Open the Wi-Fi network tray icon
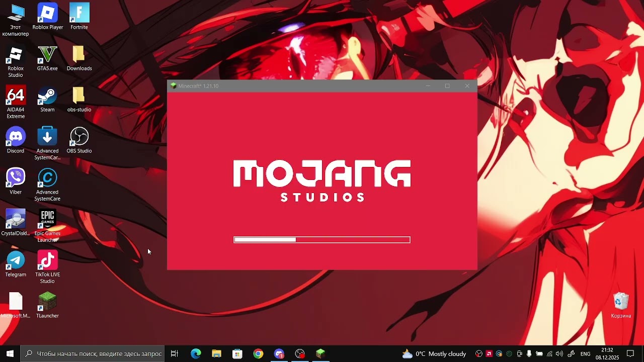The height and width of the screenshot is (362, 644). (x=549, y=354)
